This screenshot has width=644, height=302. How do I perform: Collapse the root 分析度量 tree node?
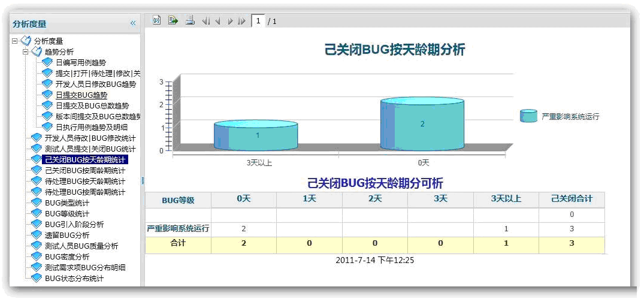pyautogui.click(x=15, y=41)
